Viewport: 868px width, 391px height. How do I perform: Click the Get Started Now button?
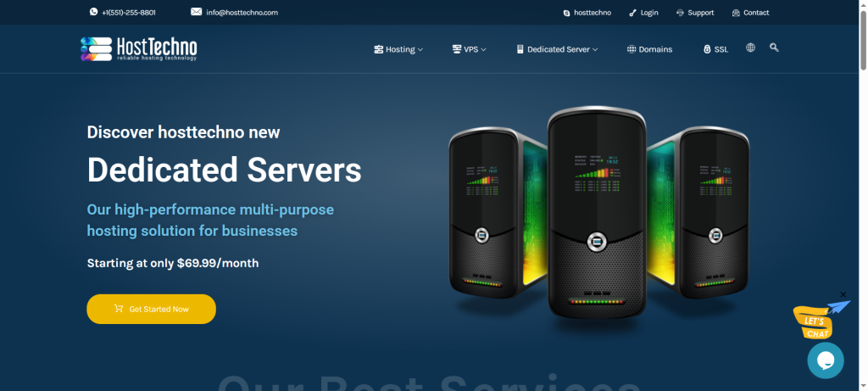point(151,309)
